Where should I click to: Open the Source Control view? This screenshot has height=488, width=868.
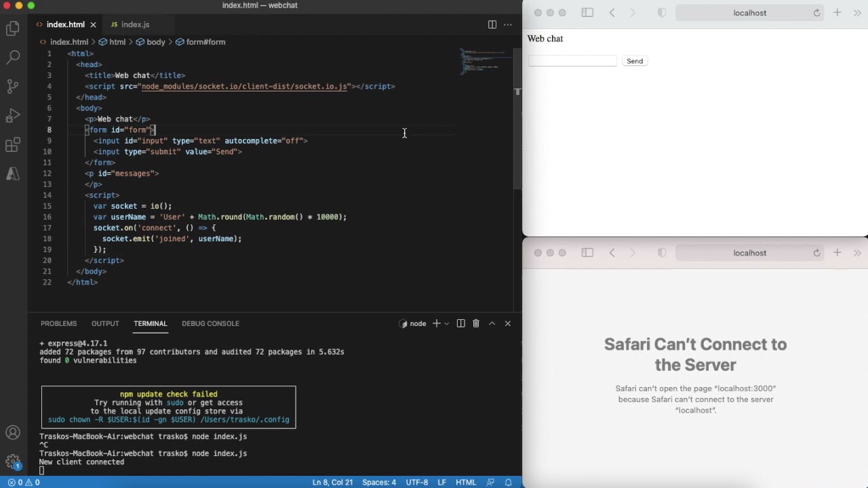[13, 86]
